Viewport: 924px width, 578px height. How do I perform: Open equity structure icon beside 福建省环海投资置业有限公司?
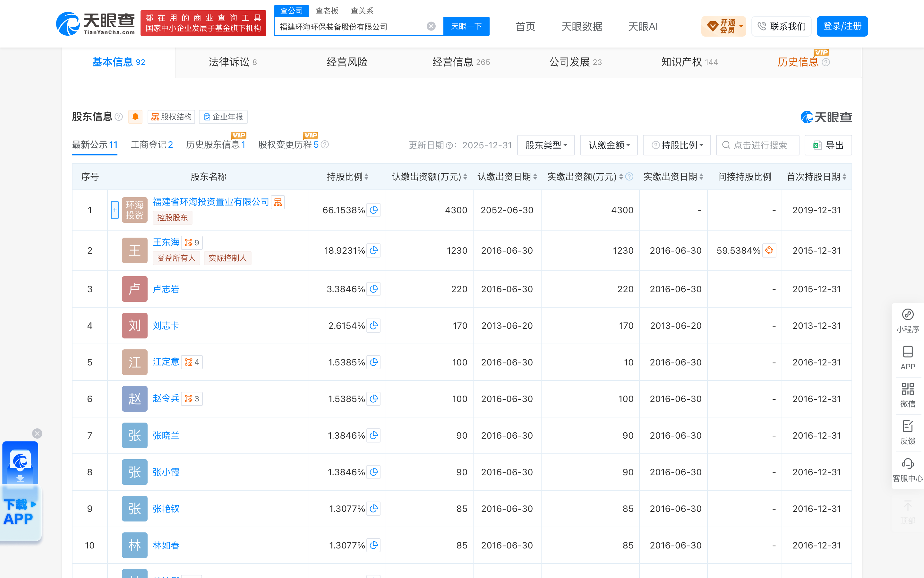pos(278,202)
